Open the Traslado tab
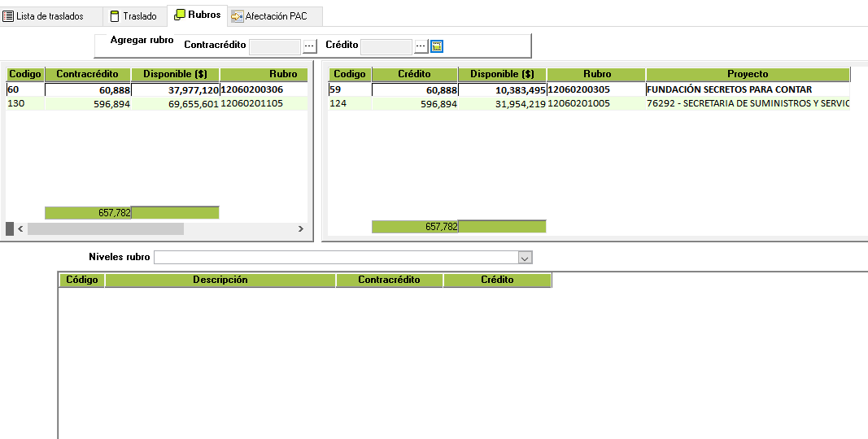 click(x=134, y=16)
